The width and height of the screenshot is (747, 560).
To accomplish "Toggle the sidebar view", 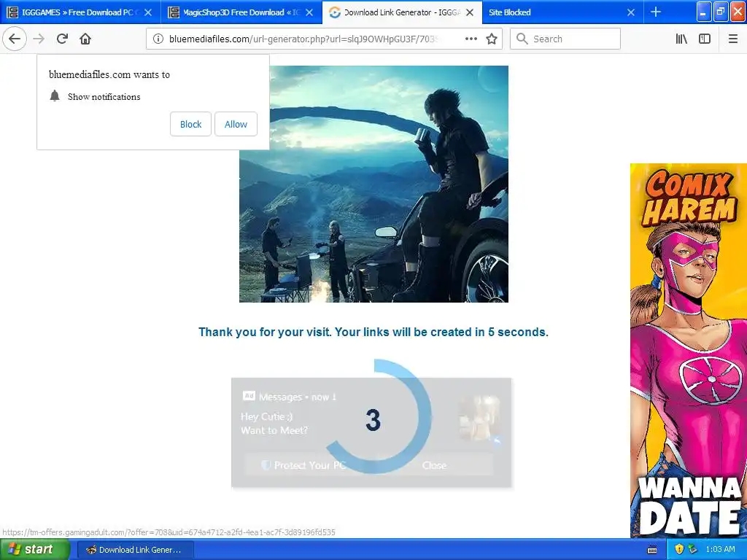I will pyautogui.click(x=705, y=39).
